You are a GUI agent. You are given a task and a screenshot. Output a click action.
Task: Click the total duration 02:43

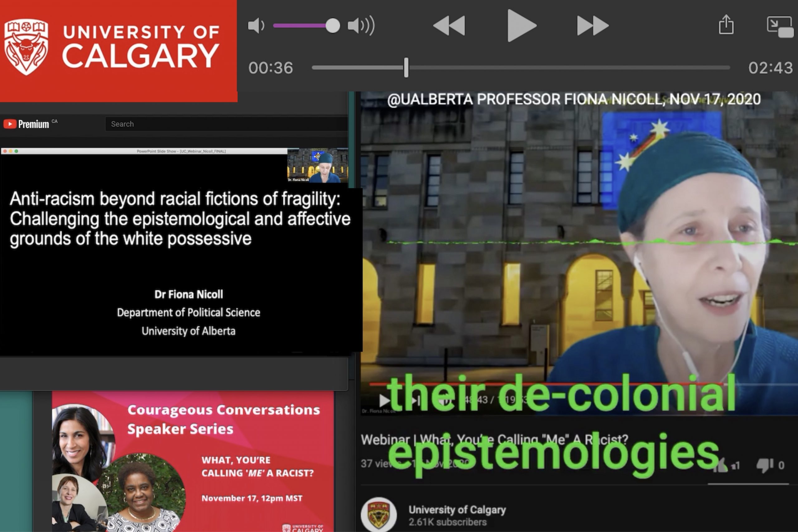point(771,68)
